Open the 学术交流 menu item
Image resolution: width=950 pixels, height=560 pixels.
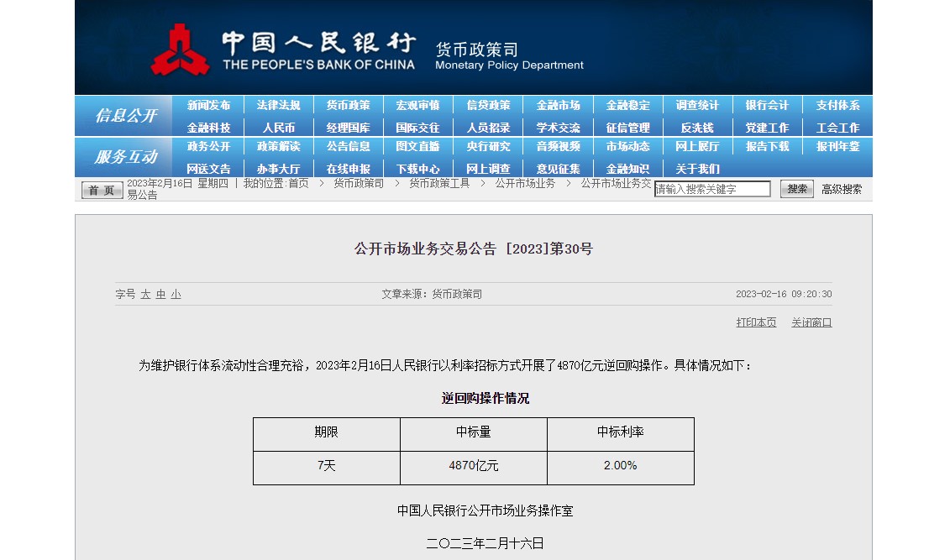[558, 128]
